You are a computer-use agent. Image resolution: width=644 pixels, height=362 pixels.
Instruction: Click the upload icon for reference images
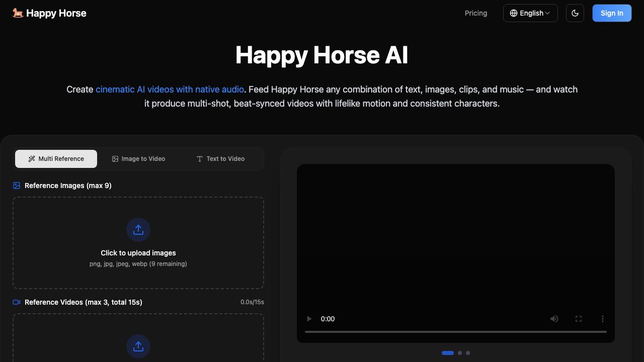(x=138, y=230)
